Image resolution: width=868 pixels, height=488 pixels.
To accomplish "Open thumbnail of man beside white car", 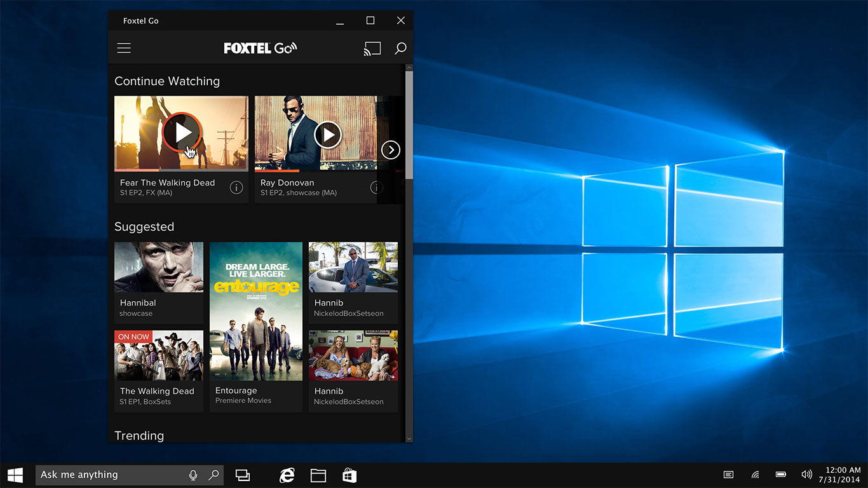I will (353, 267).
